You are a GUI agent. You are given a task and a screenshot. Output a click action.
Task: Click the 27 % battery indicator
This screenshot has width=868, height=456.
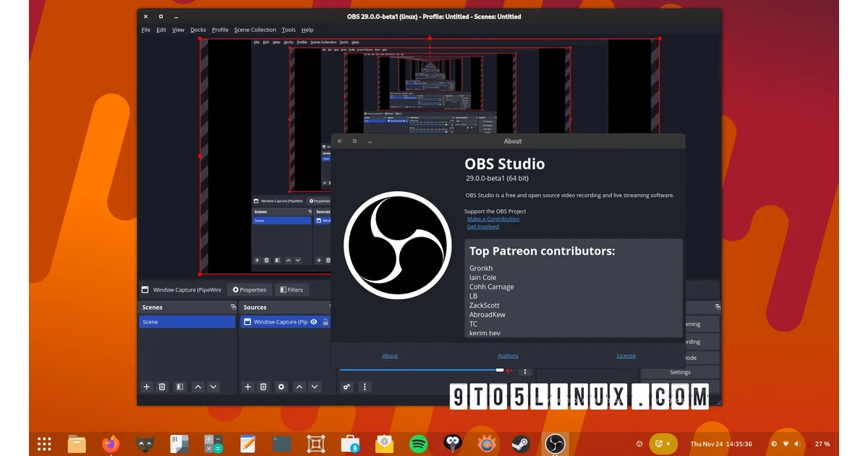tap(822, 444)
